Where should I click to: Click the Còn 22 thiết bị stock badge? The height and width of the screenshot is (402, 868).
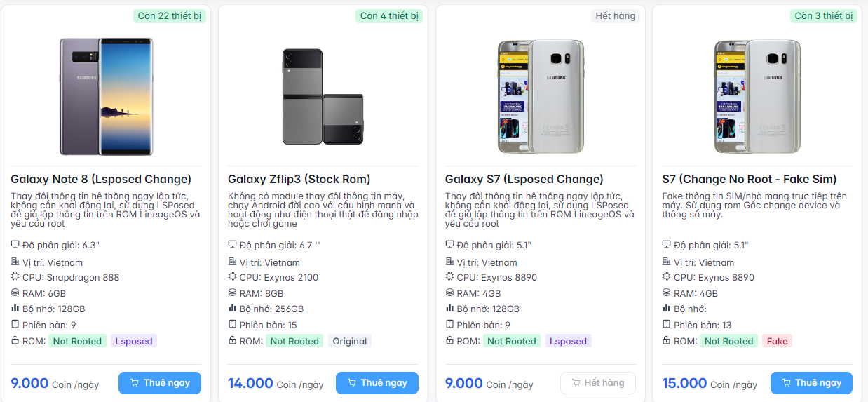169,15
